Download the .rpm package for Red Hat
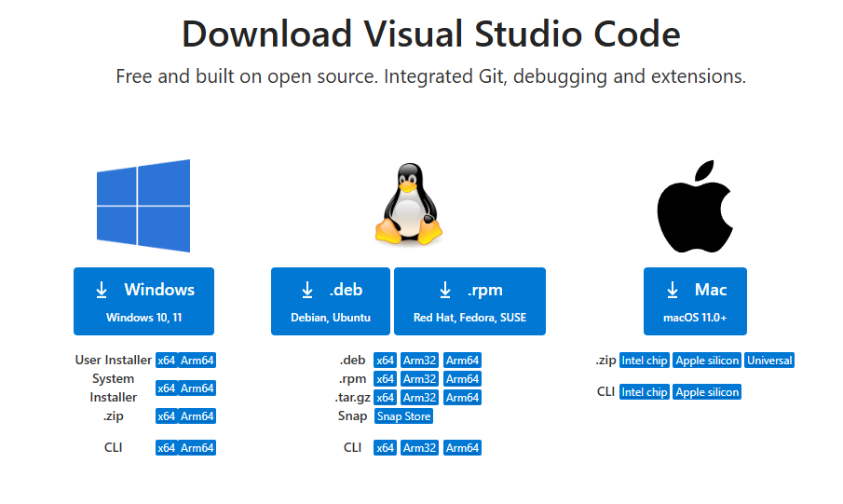 tap(469, 301)
